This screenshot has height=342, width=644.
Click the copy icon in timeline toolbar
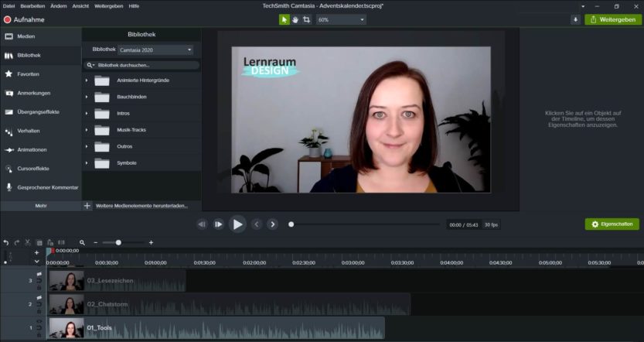39,243
